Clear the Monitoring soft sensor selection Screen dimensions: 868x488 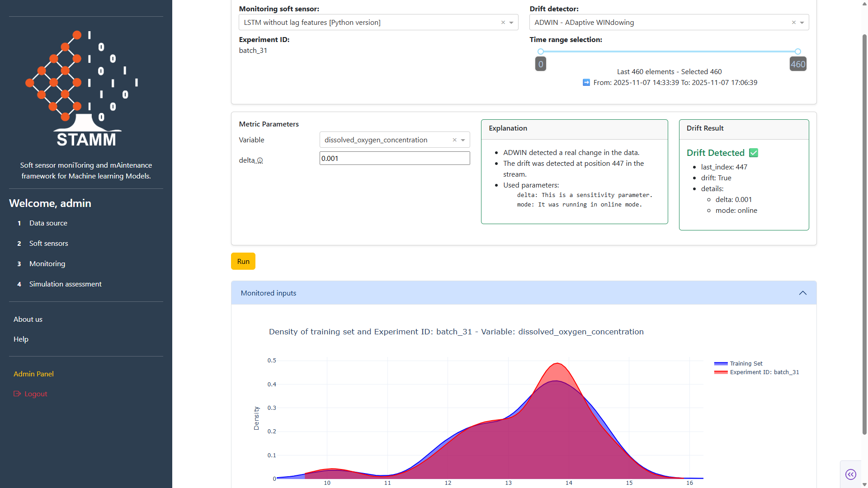503,23
